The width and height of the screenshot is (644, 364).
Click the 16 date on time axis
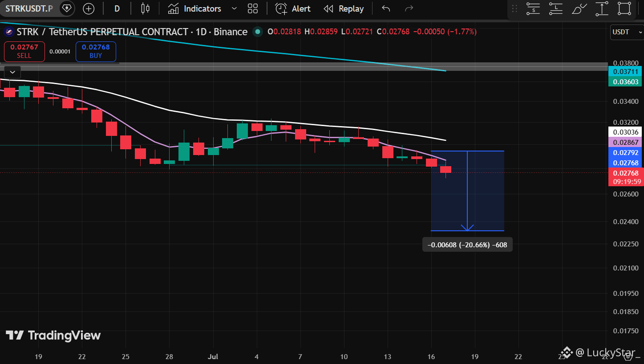pyautogui.click(x=431, y=356)
